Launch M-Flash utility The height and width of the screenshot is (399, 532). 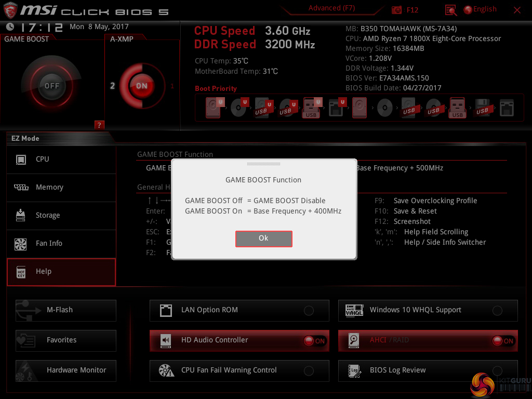[66, 310]
